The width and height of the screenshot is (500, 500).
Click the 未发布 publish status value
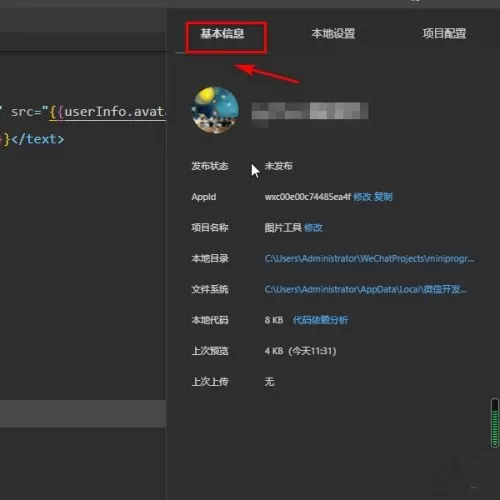coord(278,166)
